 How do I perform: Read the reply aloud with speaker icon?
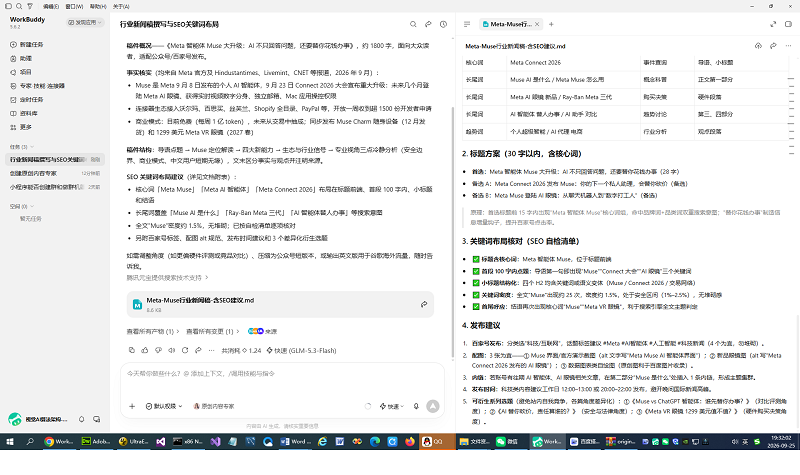[x=171, y=350]
